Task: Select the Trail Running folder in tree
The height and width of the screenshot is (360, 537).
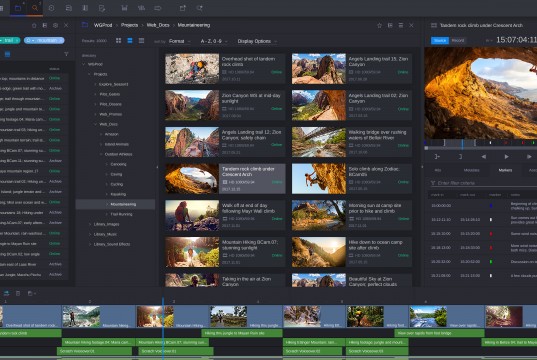Action: [121, 214]
